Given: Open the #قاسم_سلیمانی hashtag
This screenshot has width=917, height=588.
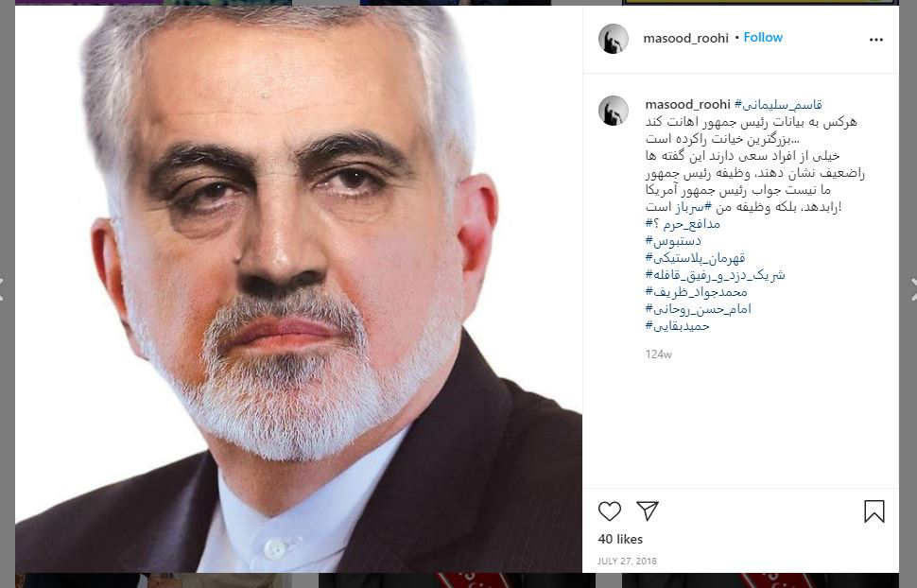Looking at the screenshot, I should [x=778, y=105].
